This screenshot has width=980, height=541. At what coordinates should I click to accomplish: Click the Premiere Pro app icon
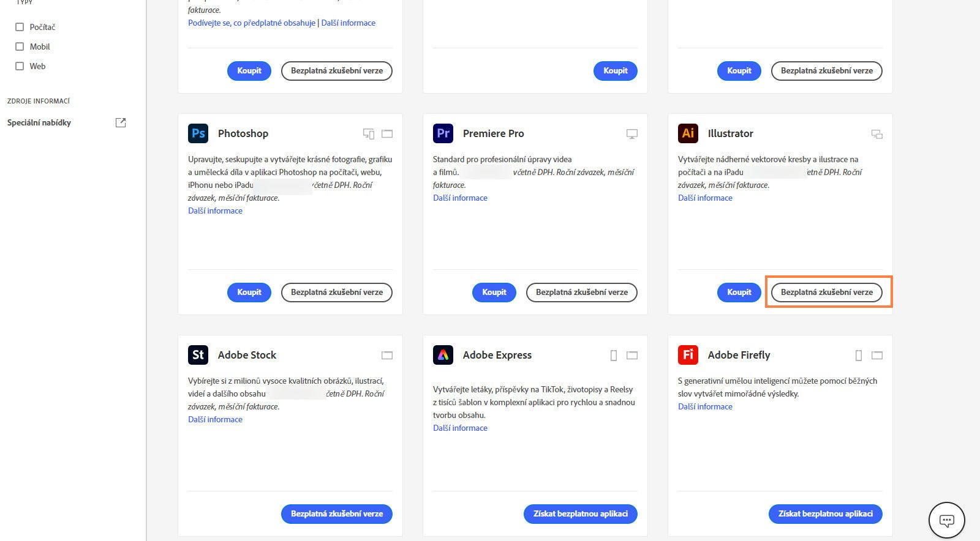tap(443, 133)
